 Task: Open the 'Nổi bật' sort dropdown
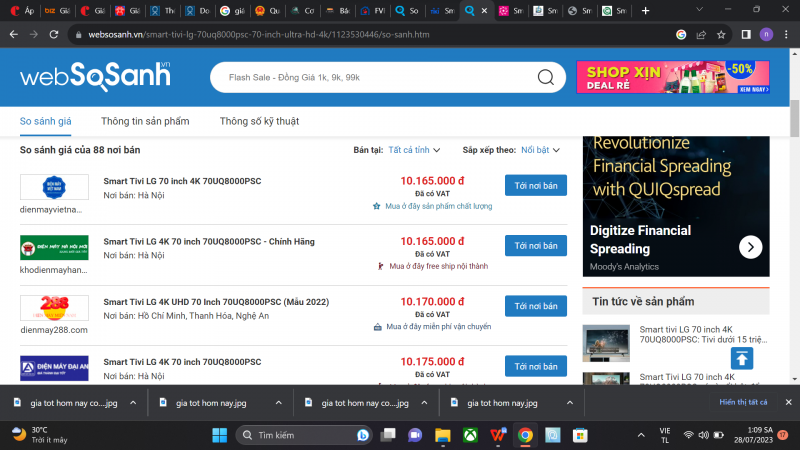point(540,150)
